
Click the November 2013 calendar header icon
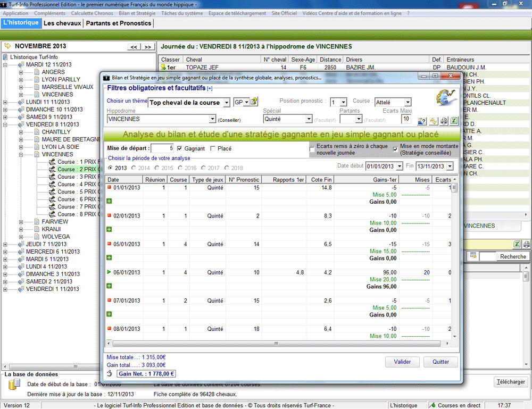tap(7, 46)
